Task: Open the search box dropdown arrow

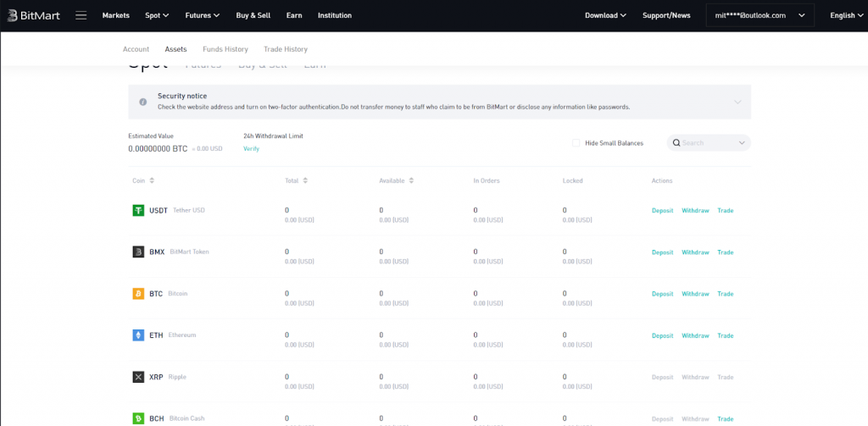Action: [742, 143]
